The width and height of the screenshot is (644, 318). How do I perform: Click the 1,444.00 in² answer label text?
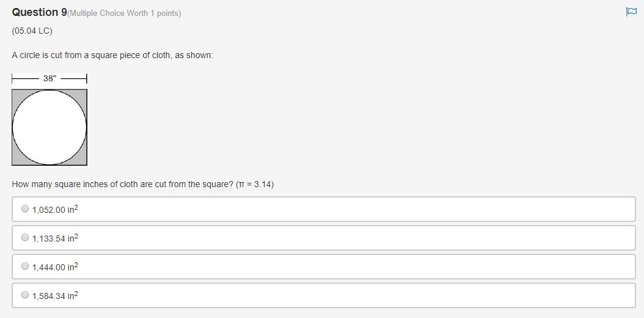[55, 267]
